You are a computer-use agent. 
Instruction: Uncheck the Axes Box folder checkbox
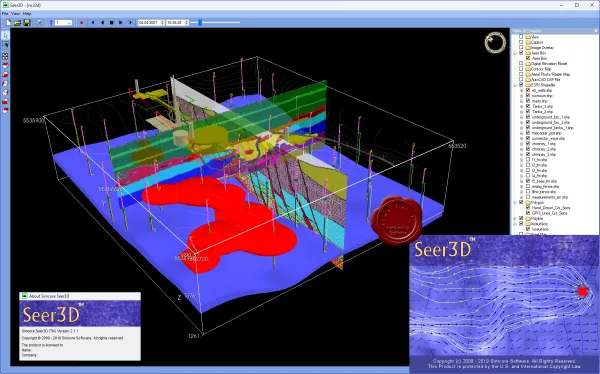pos(521,53)
